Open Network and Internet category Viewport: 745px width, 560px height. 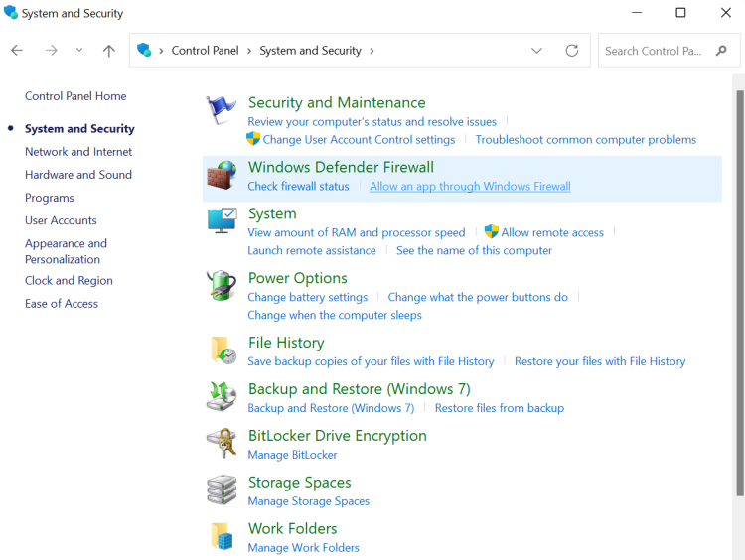[x=78, y=152]
